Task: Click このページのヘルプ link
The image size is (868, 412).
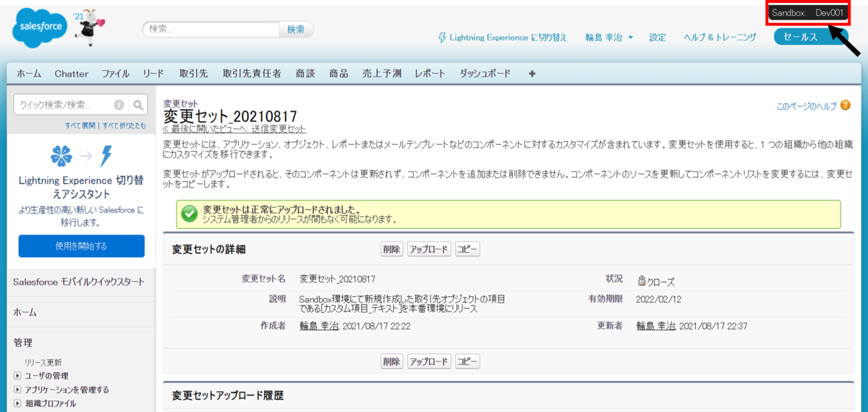Action: point(807,106)
